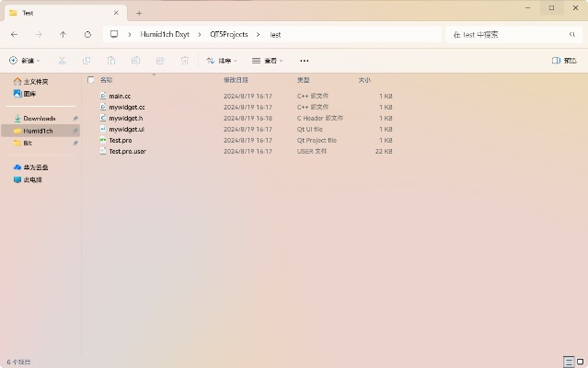Select file name mywidget.ui
This screenshot has width=588, height=368.
click(x=126, y=129)
